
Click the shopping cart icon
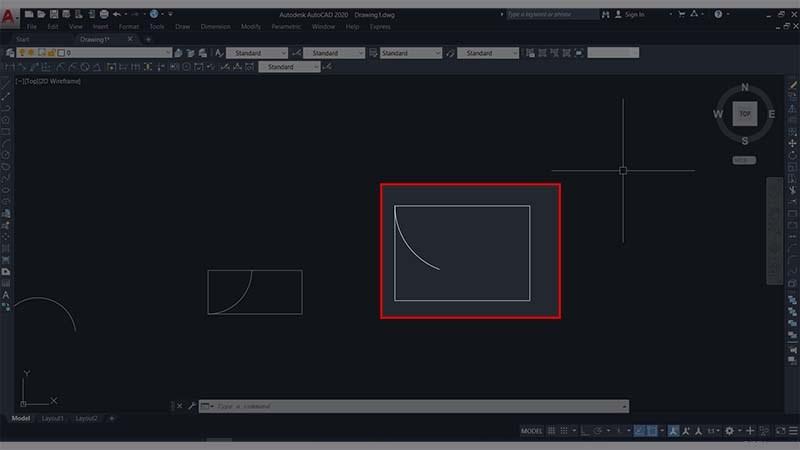click(682, 14)
